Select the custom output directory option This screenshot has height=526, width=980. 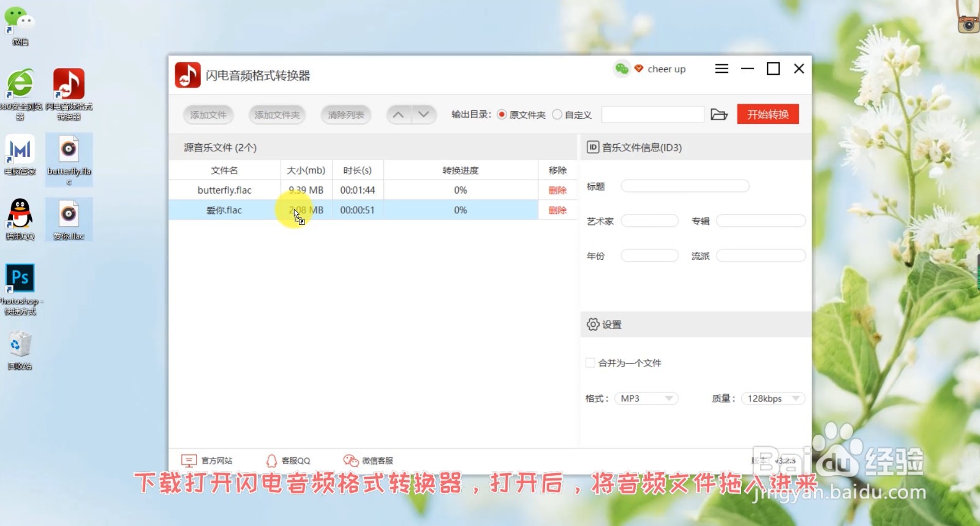point(557,115)
